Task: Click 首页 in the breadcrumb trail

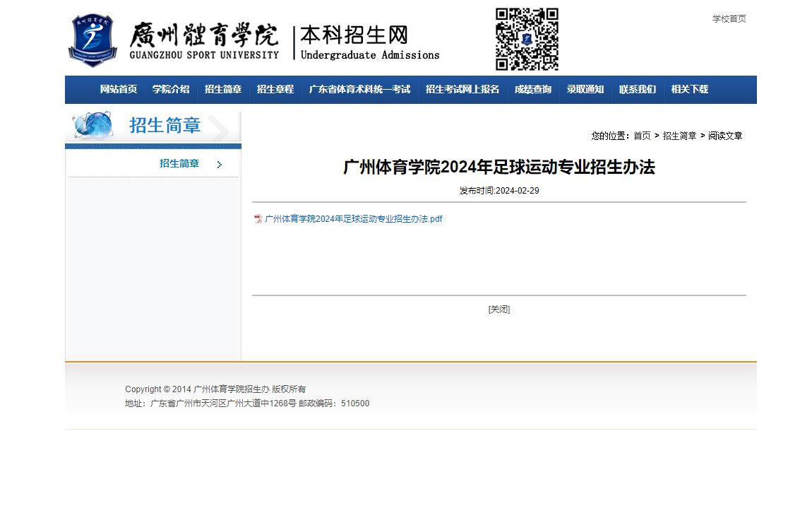Action: [642, 136]
